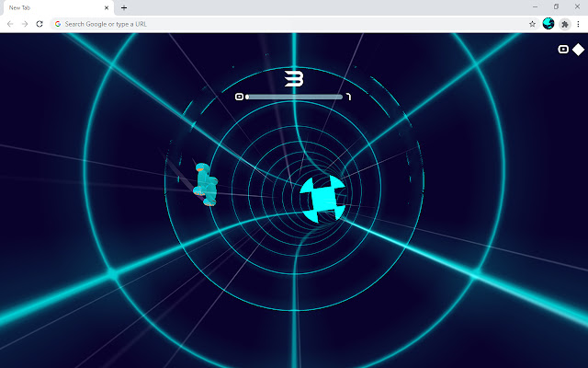Open the Chrome three-dot menu
Screen dimensions: 588x368
tap(578, 24)
